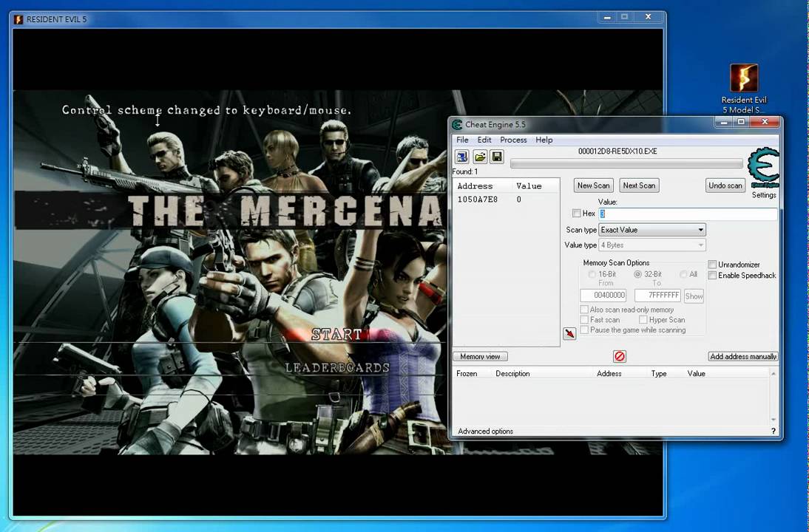The height and width of the screenshot is (532, 809).
Task: Toggle the Hyper Scan checkbox
Action: click(x=643, y=320)
